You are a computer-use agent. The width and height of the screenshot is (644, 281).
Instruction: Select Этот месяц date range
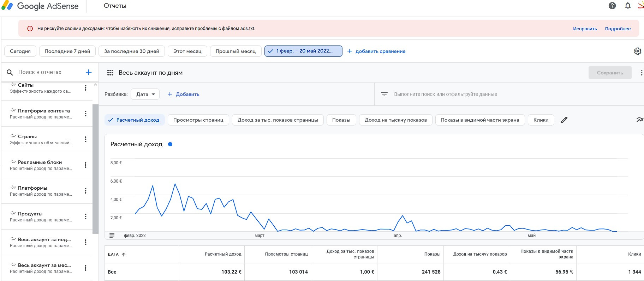[187, 51]
